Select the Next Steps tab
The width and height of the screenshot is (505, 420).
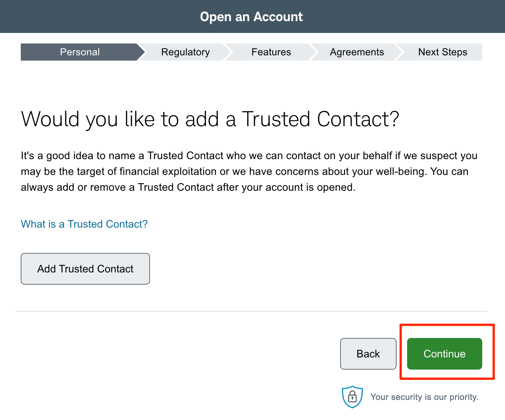click(442, 52)
